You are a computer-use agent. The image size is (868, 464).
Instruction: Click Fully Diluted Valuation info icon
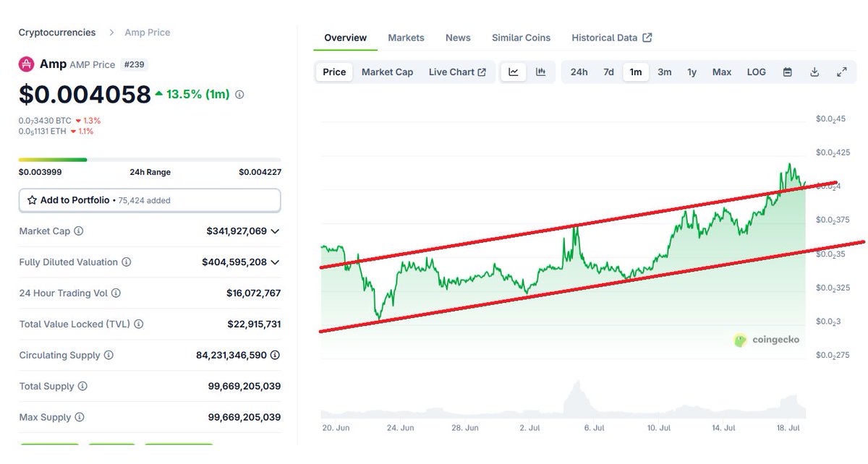pos(127,262)
